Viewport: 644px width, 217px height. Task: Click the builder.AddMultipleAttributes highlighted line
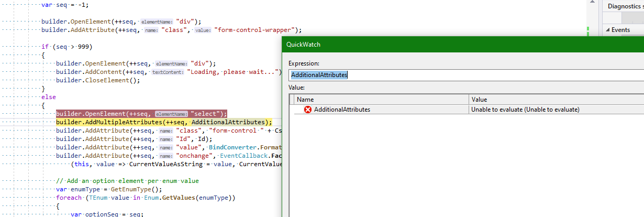[164, 122]
